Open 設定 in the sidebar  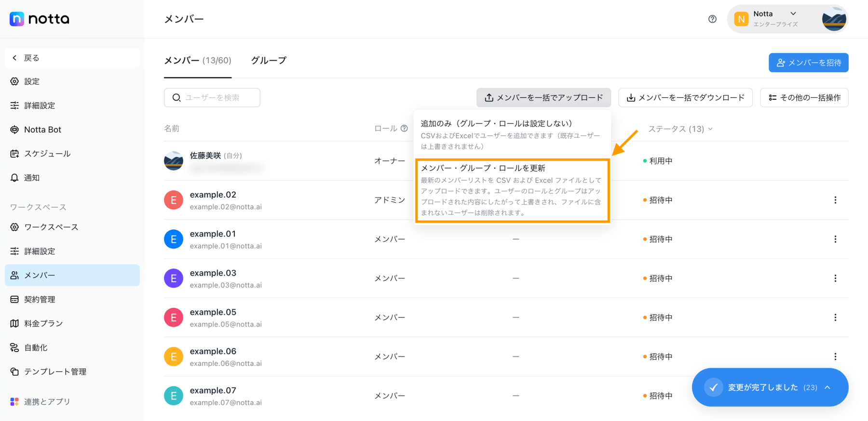pyautogui.click(x=72, y=81)
